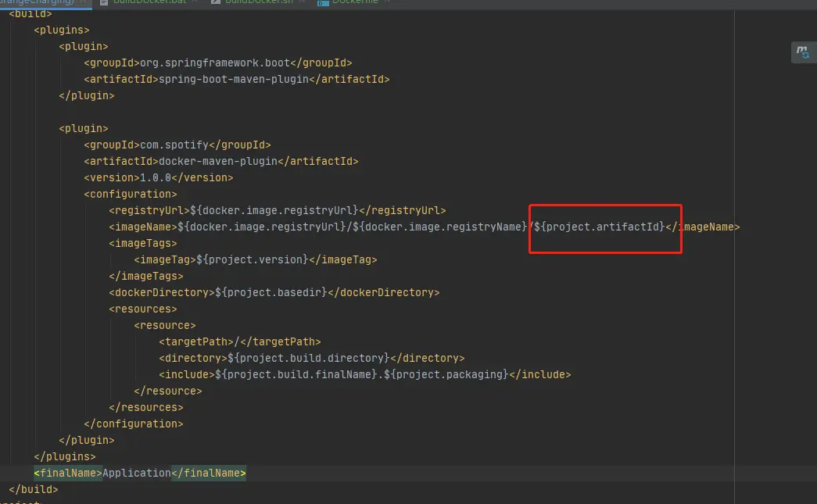
Task: Click the version 1.0.0 line
Action: click(x=159, y=177)
